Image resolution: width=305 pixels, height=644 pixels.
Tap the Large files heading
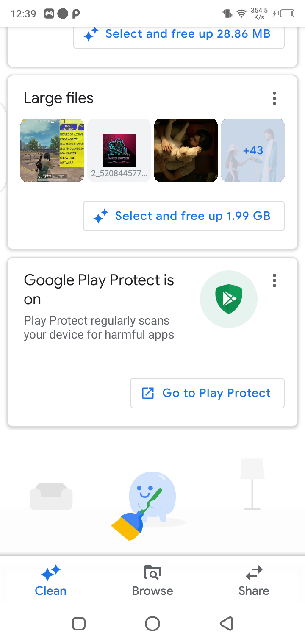pos(58,98)
